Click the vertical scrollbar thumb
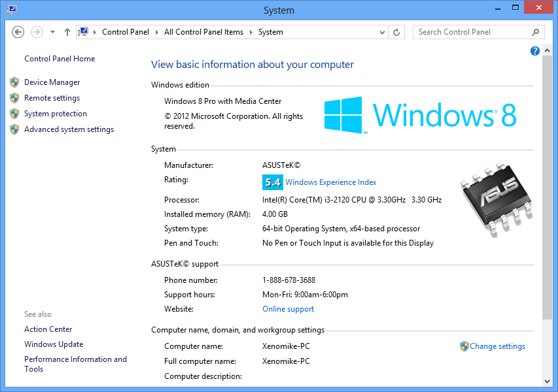The height and width of the screenshot is (392, 558). pyautogui.click(x=548, y=188)
